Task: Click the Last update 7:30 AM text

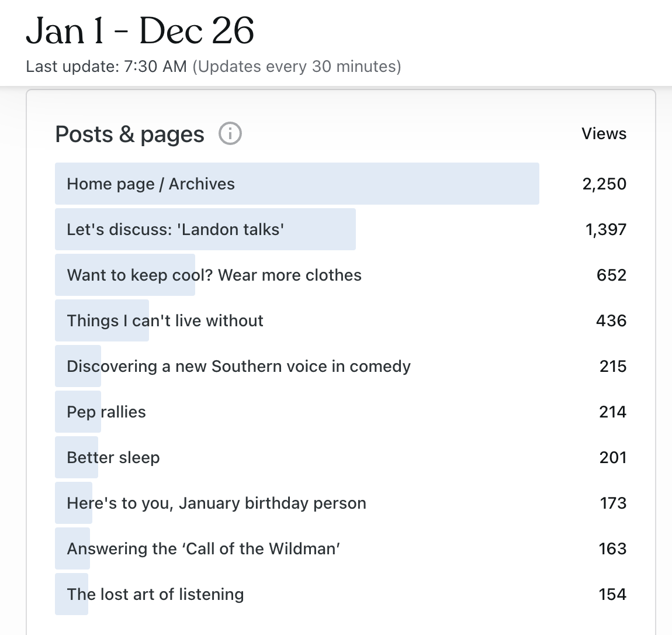Action: coord(106,67)
